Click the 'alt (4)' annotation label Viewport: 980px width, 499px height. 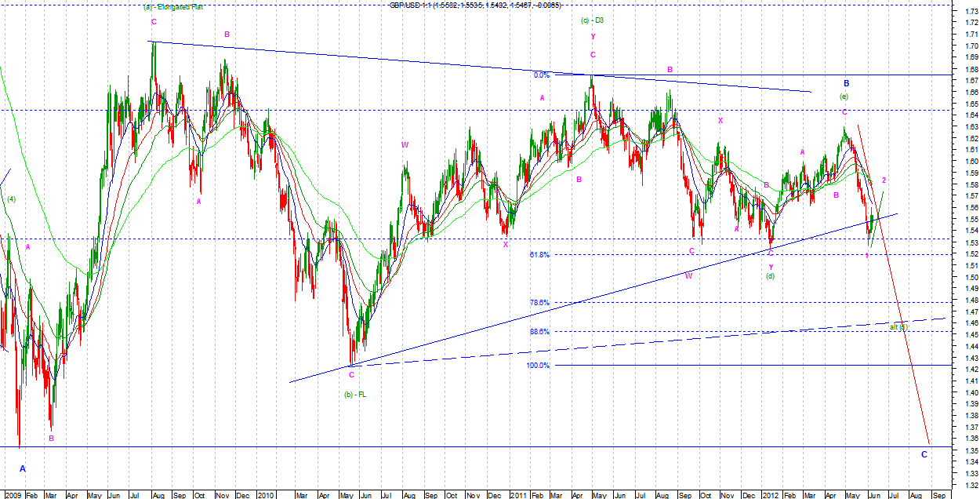point(898,326)
